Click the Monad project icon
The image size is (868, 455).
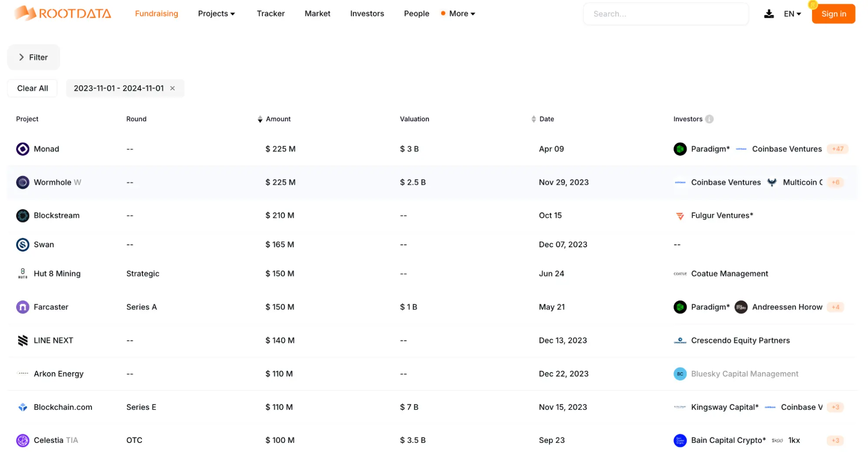23,149
